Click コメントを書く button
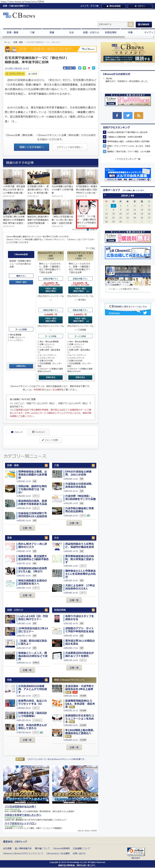The image size is (155, 868). [x=51, y=440]
